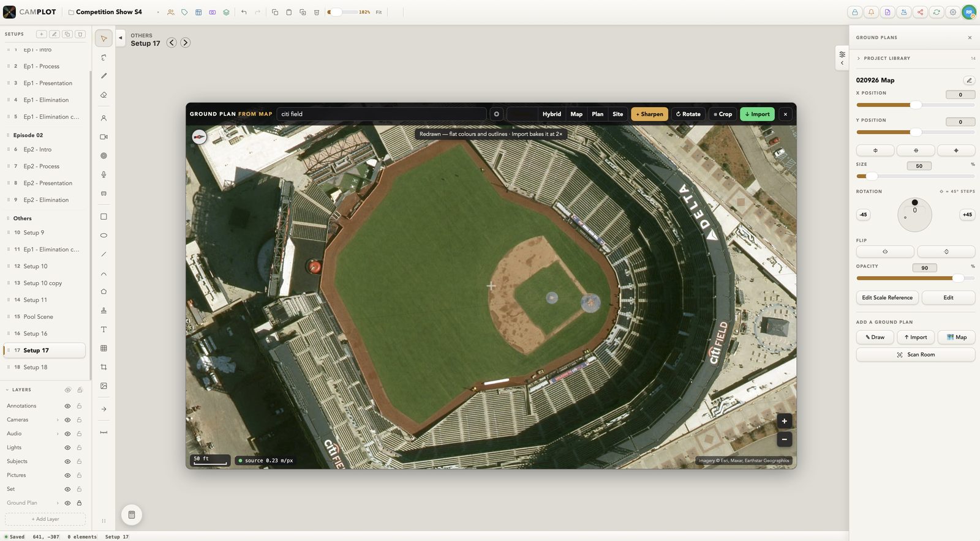The image size is (980, 541).
Task: Open the Pool Scene setup
Action: pos(44,317)
